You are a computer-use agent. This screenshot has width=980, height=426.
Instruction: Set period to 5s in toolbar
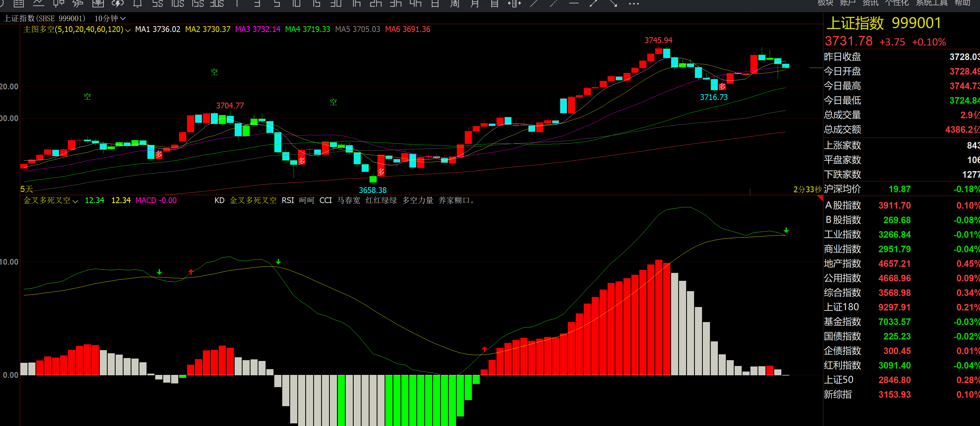pos(157,3)
